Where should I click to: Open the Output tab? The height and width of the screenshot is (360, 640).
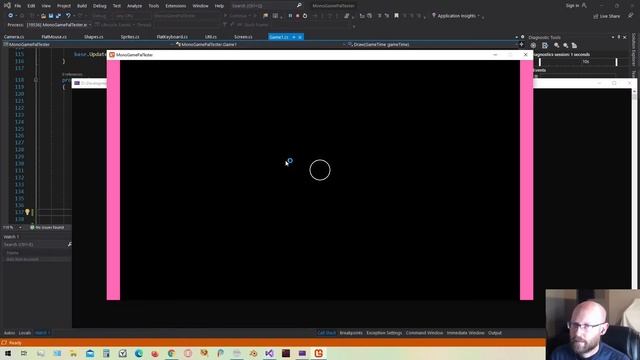coord(495,333)
